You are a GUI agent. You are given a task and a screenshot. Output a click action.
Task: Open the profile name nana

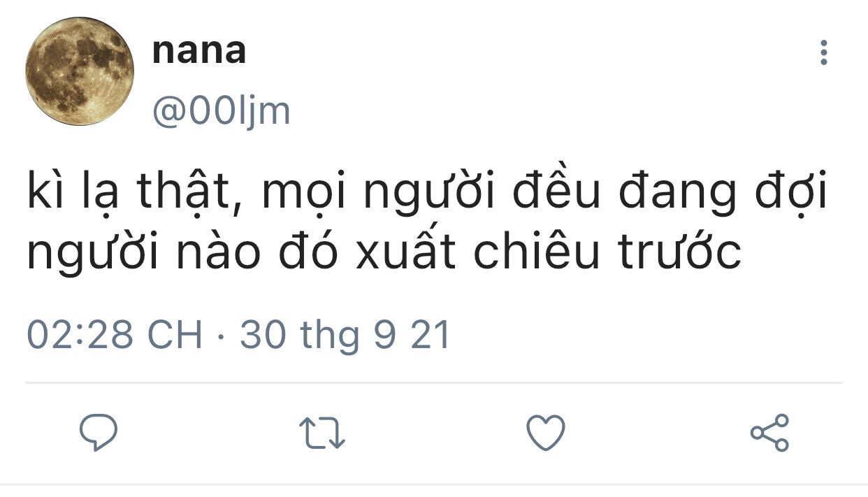click(x=199, y=51)
